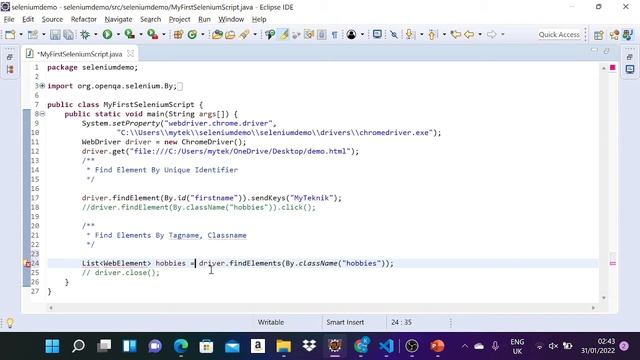Open the Project menu

[180, 19]
